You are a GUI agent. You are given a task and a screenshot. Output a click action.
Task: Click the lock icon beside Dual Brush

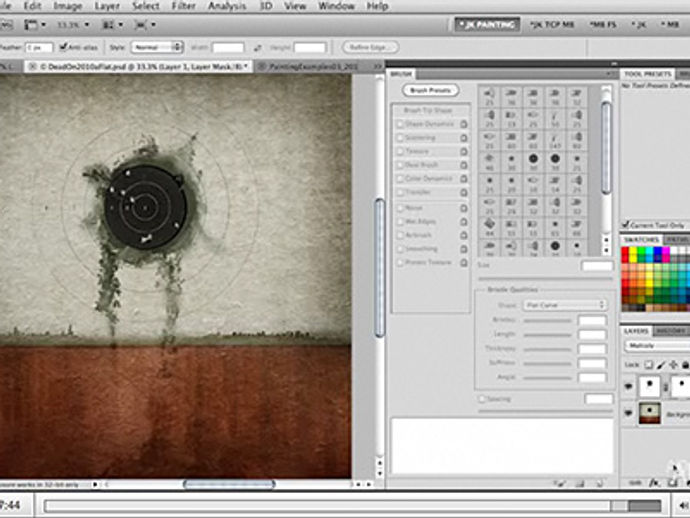pos(463,165)
